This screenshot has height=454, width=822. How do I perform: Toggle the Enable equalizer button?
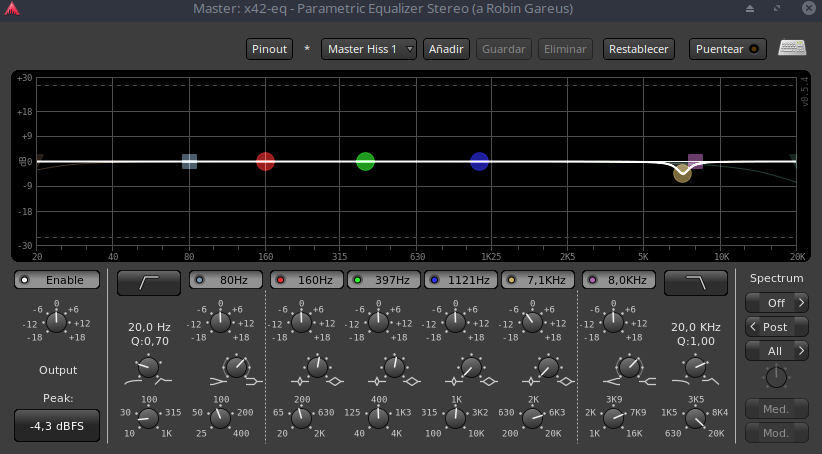[x=57, y=280]
